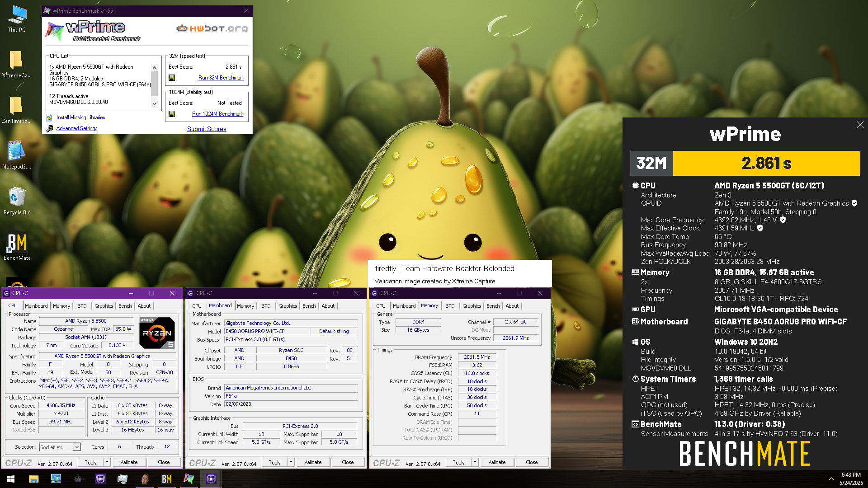Click the active CPU-Z taskbar icon
Viewport: 868px width, 488px height.
pyautogui.click(x=211, y=479)
